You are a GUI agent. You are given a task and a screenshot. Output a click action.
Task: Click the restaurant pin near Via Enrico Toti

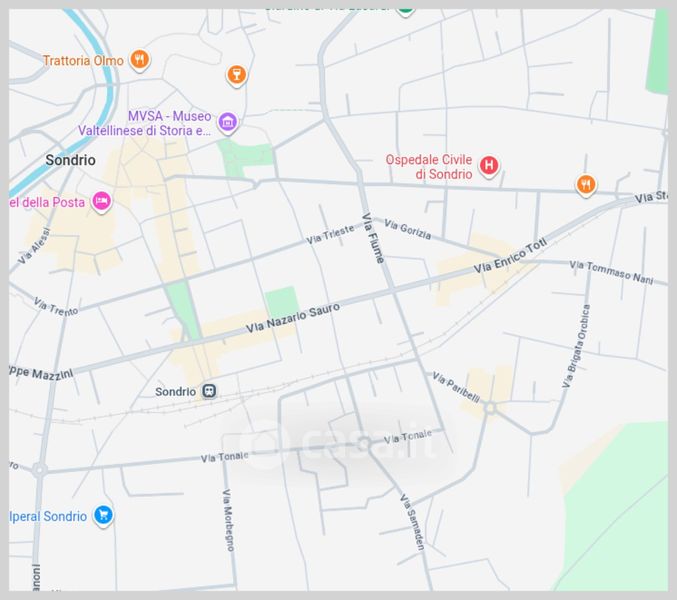(586, 184)
